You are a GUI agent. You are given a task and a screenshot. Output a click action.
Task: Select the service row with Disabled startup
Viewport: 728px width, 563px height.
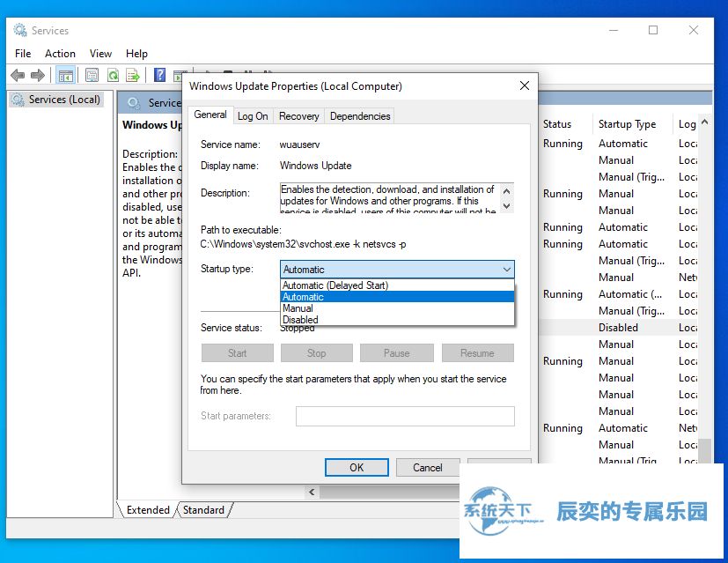coord(619,328)
